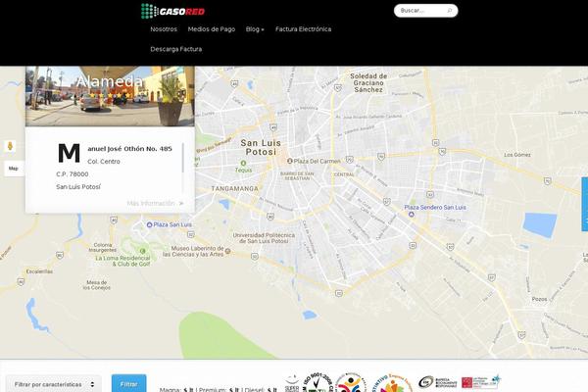Click the Alameda station photo

pos(110,96)
